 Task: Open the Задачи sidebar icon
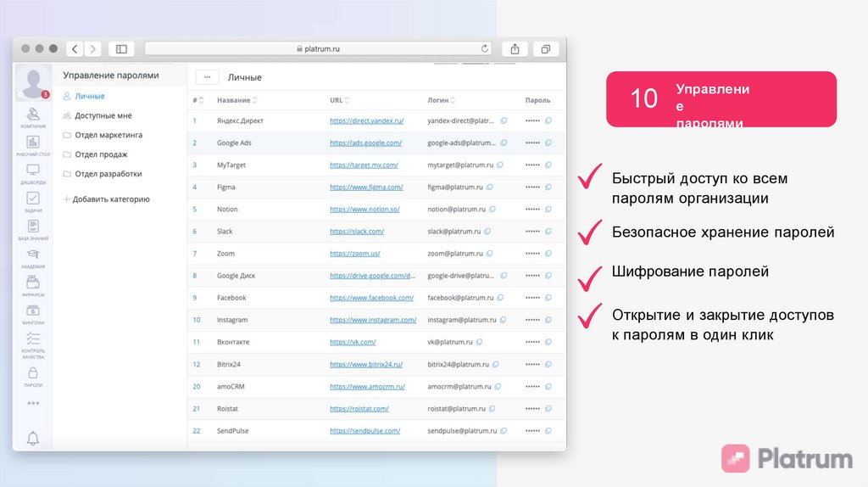[33, 199]
